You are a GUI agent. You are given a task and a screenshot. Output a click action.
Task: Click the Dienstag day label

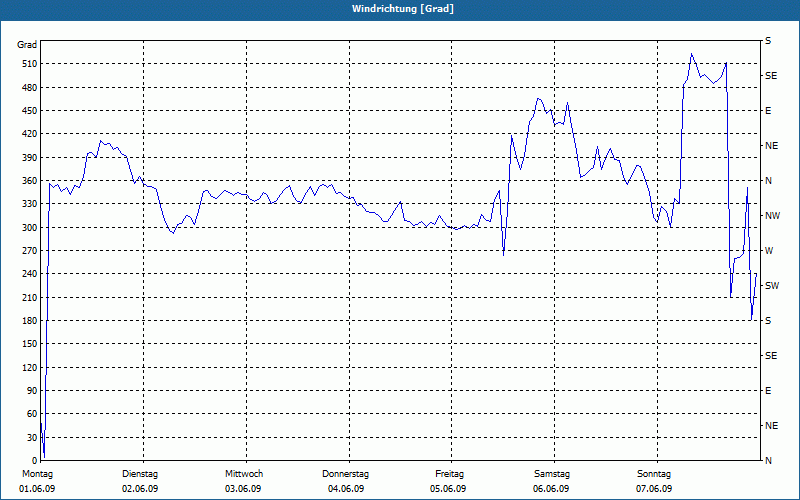tap(140, 474)
